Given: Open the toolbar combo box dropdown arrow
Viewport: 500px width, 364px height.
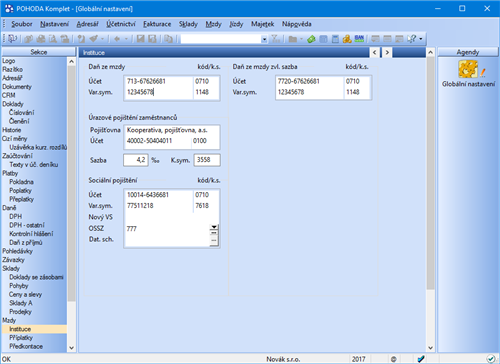Looking at the screenshot, I should point(264,39).
